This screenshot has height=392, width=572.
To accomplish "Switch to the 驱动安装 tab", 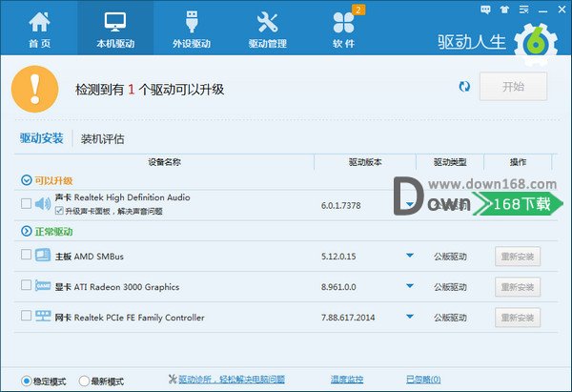I will point(42,138).
